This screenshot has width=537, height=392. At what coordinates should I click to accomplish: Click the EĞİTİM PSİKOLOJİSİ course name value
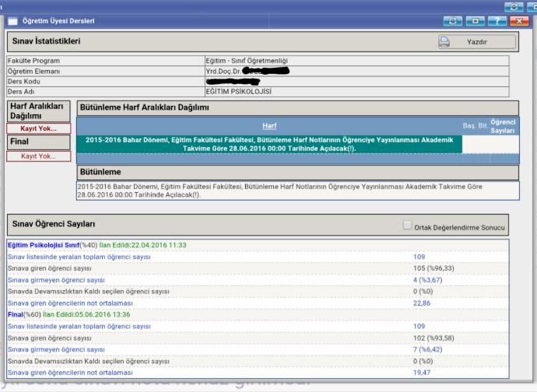click(x=239, y=92)
